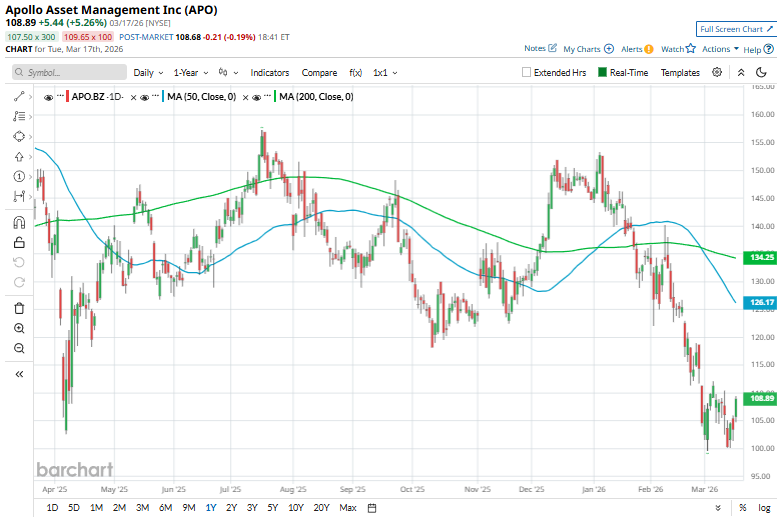Viewport: 777px width, 521px height.
Task: Open Templates
Action: pos(680,73)
